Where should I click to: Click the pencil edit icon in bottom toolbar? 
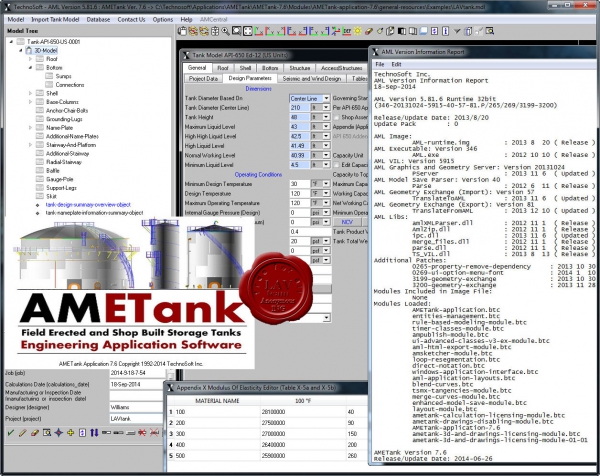tap(23, 432)
